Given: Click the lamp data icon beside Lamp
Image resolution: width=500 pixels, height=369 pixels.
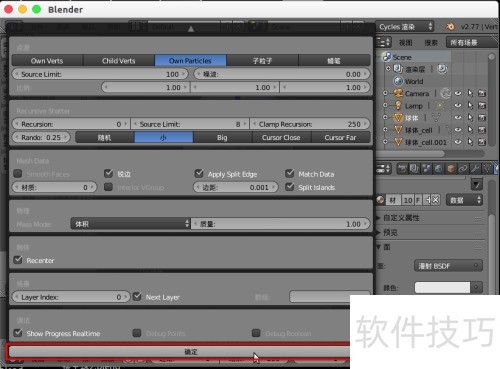Looking at the screenshot, I should click(x=440, y=106).
